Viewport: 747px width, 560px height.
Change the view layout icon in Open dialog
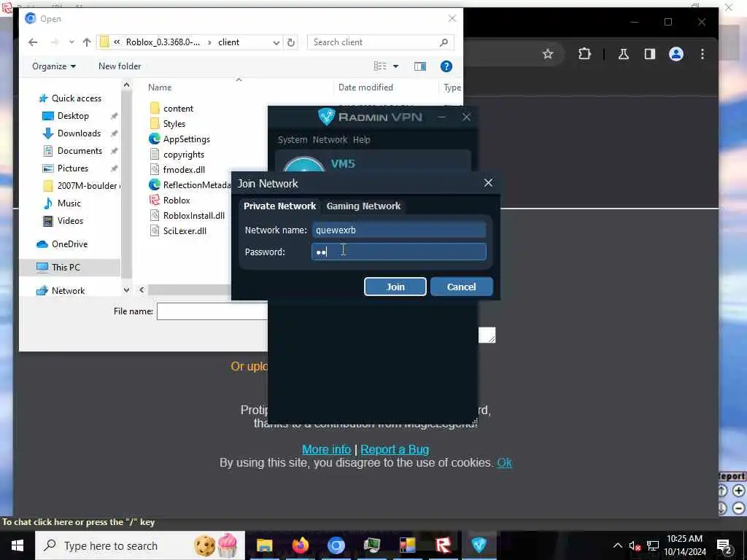pos(380,66)
